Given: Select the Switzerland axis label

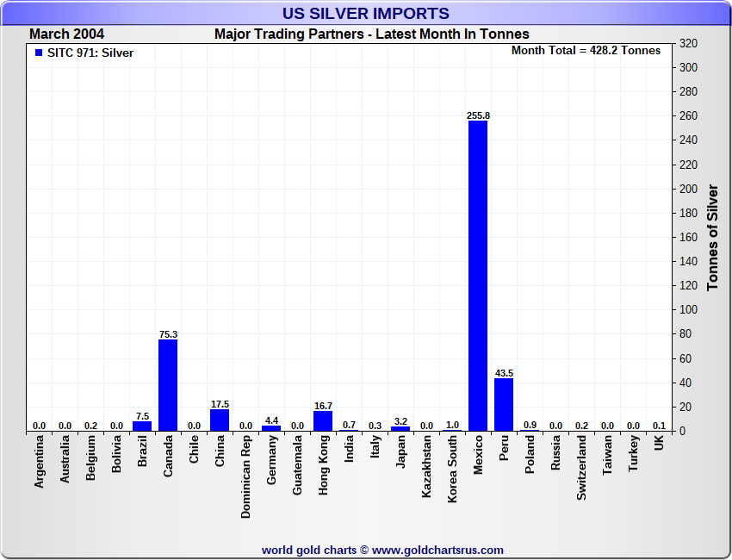Looking at the screenshot, I should tap(582, 468).
